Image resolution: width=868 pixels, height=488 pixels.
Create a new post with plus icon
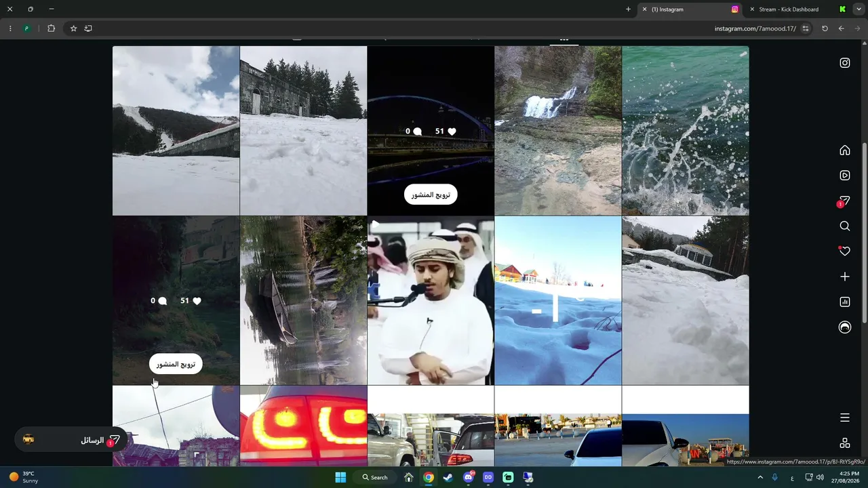[845, 277]
